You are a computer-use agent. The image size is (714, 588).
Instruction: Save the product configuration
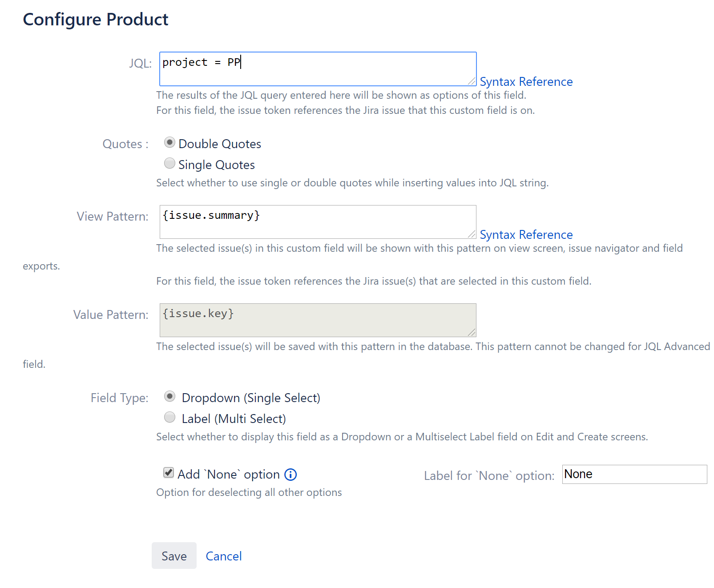tap(174, 556)
